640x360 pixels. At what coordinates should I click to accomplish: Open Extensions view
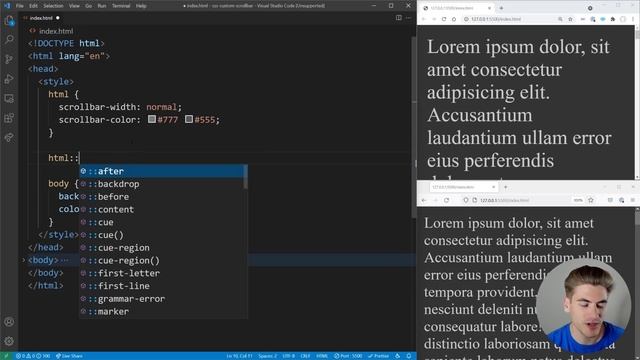point(9,118)
